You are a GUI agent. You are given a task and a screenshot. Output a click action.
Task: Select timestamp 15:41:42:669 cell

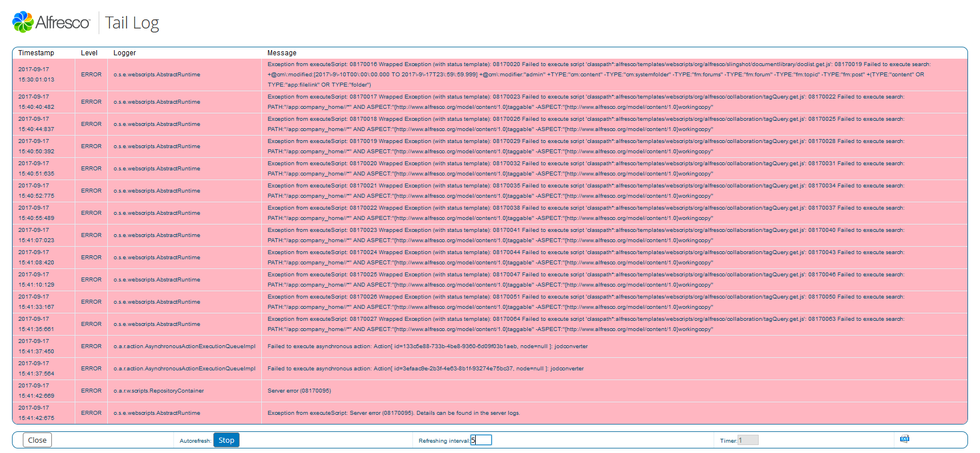pyautogui.click(x=44, y=391)
